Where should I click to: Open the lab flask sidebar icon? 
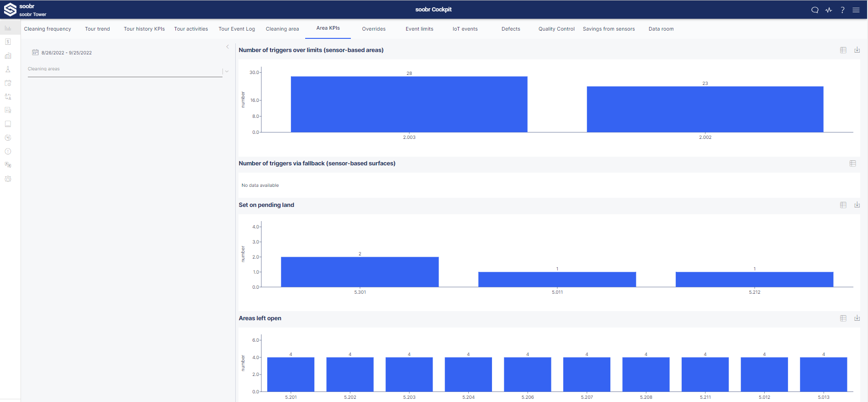tap(8, 69)
